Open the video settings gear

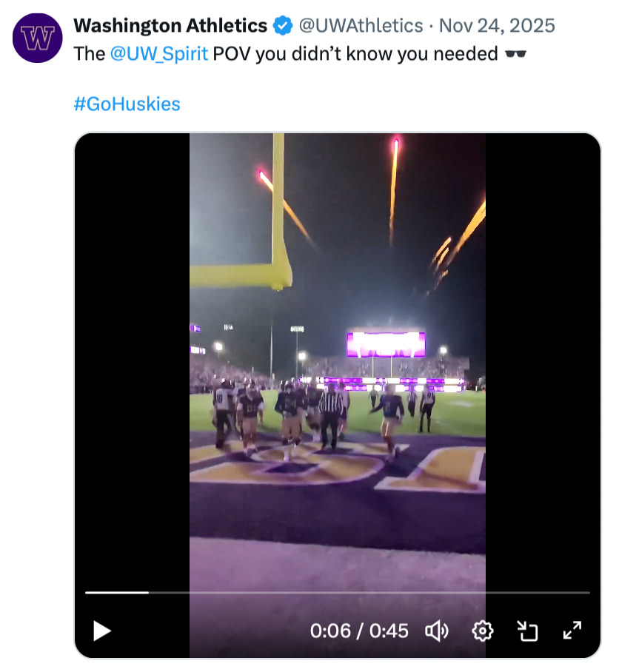[x=482, y=631]
